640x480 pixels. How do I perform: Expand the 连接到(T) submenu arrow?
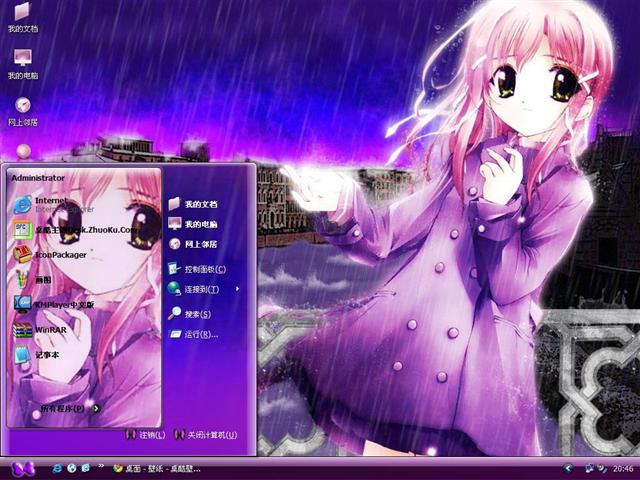click(x=237, y=289)
